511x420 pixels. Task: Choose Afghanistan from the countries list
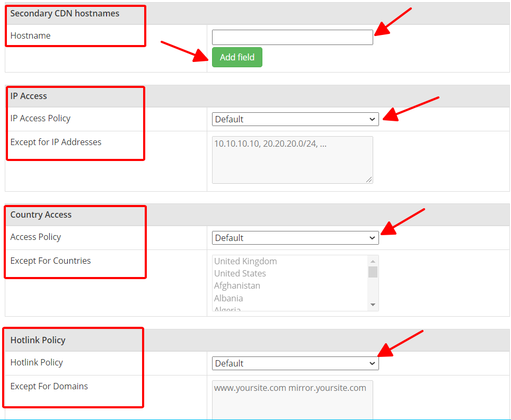[x=237, y=285]
